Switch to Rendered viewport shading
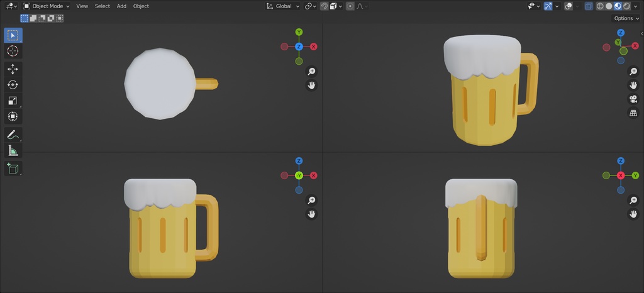The width and height of the screenshot is (644, 293). pyautogui.click(x=626, y=6)
